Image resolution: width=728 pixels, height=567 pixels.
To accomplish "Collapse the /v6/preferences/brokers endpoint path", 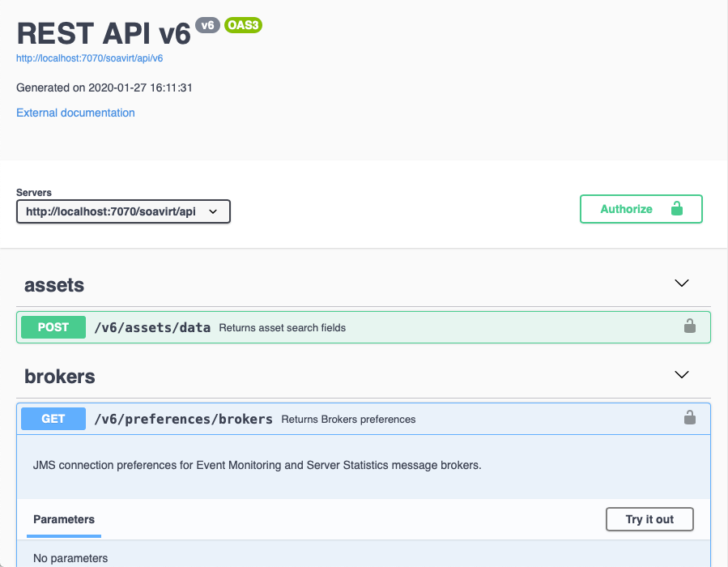I will 183,420.
